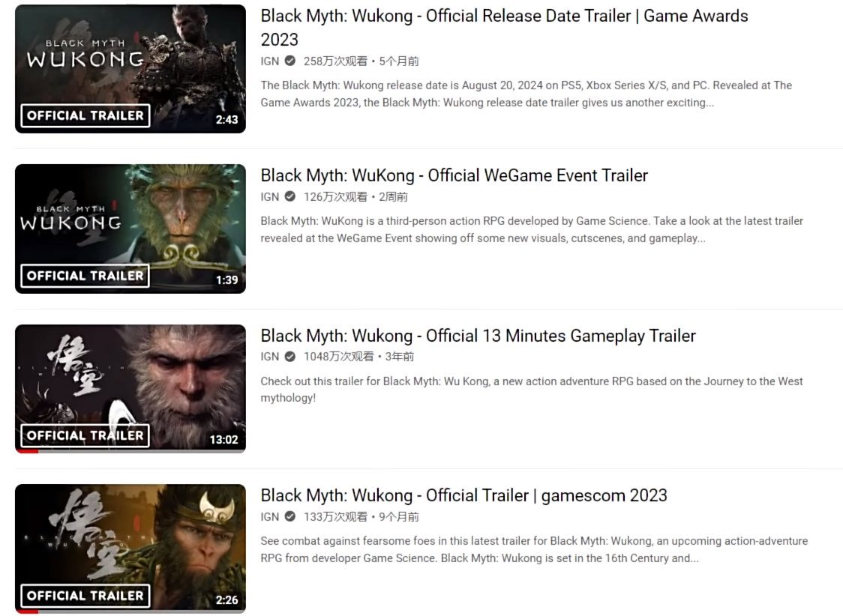Click text '133万次观看'
This screenshot has height=616, width=843.
pos(335,516)
